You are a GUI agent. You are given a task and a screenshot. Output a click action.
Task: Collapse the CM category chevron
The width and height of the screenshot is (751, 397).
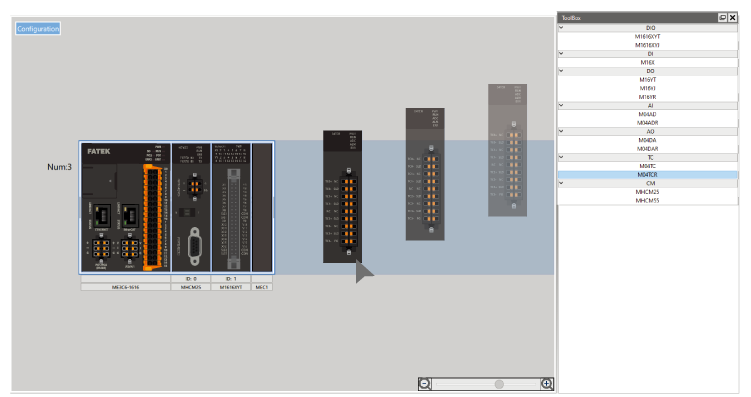[561, 183]
